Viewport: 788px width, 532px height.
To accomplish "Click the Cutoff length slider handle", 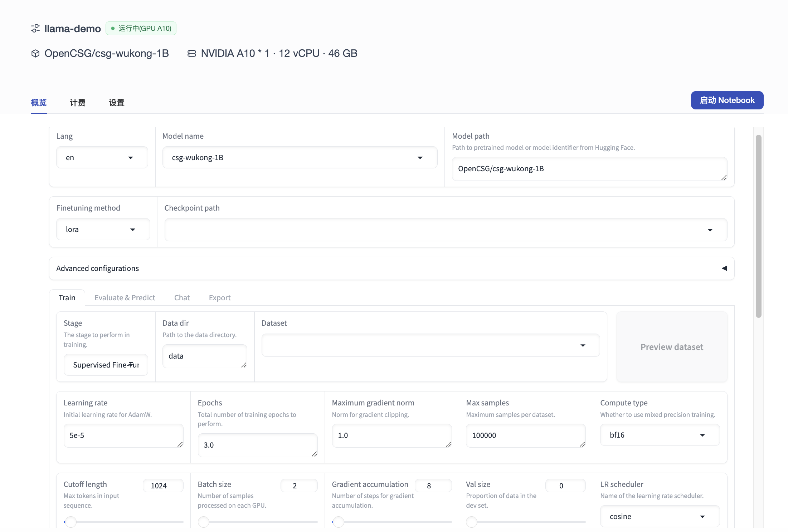I will click(x=71, y=522).
